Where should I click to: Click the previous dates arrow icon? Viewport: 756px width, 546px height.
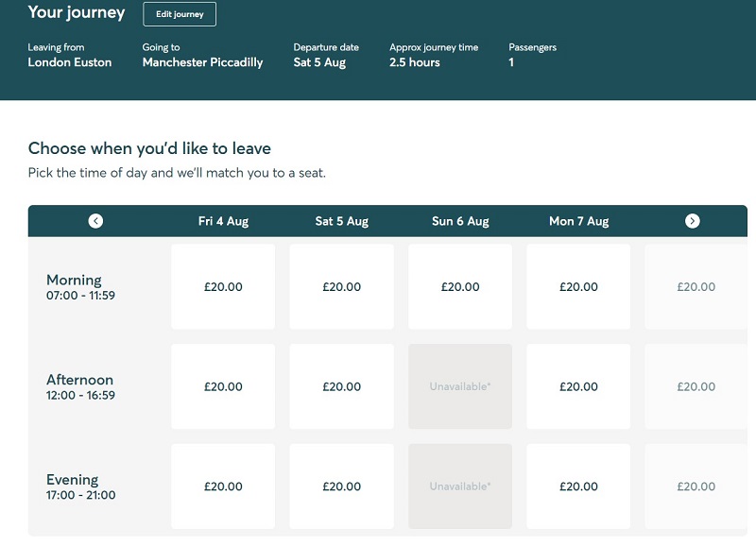coord(95,221)
